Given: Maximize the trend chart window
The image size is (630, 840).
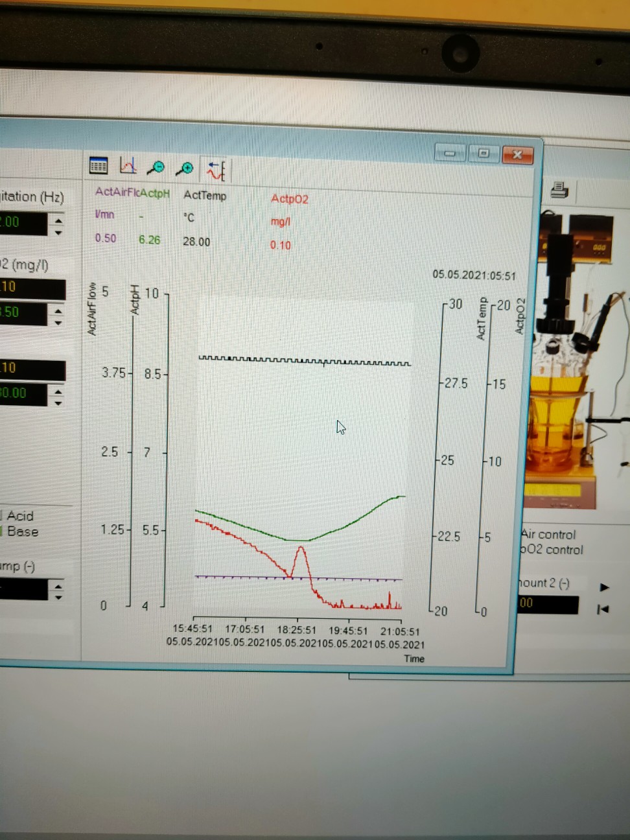Looking at the screenshot, I should [484, 154].
